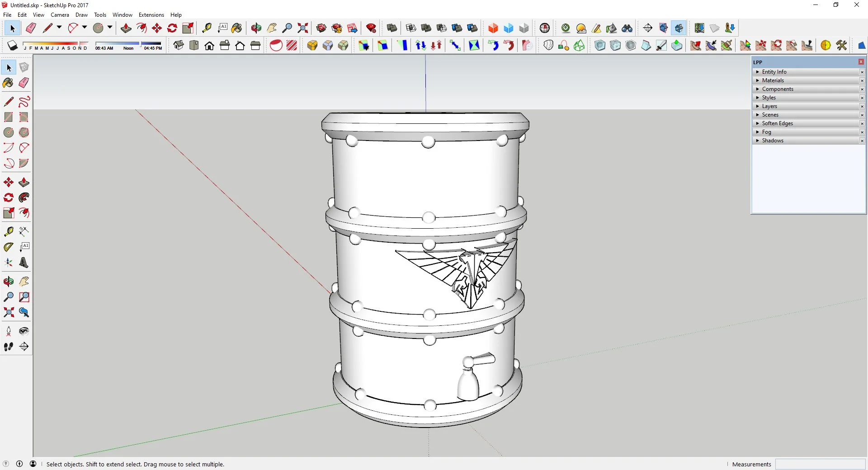Screen dimensions: 868x470
Task: Open the Add Location map icon
Action: click(699, 28)
